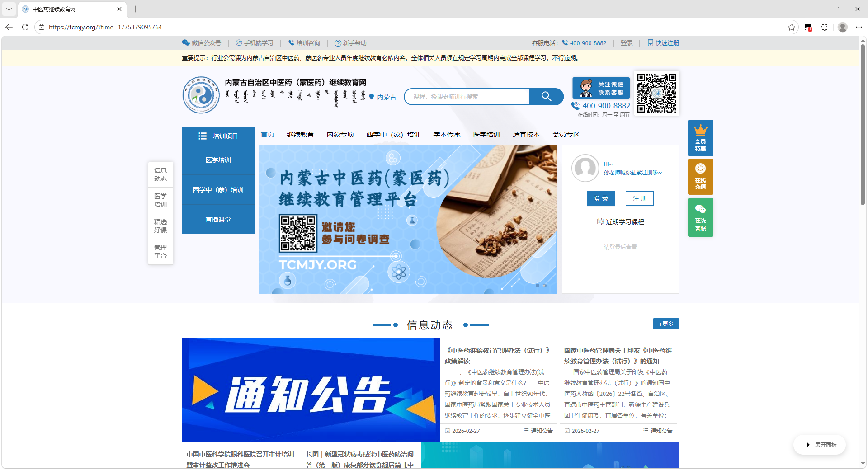Viewport: 868px width, 470px height.
Task: Open the 培训项目 category menu
Action: tap(218, 136)
